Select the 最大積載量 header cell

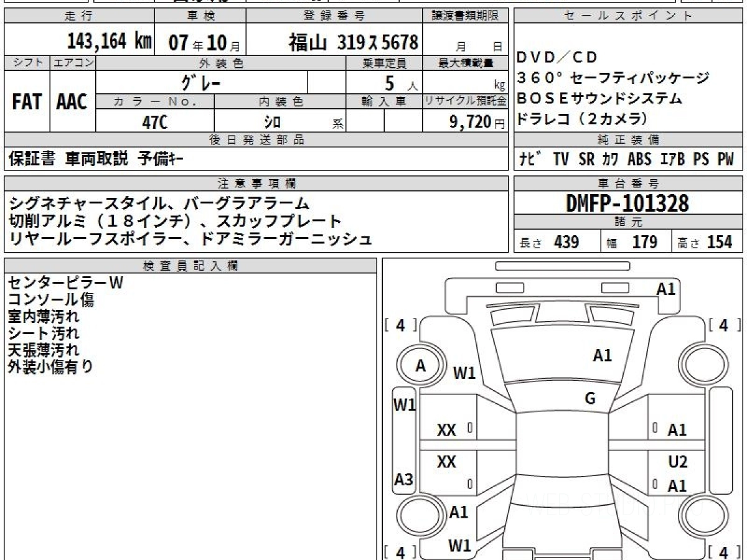[465, 63]
